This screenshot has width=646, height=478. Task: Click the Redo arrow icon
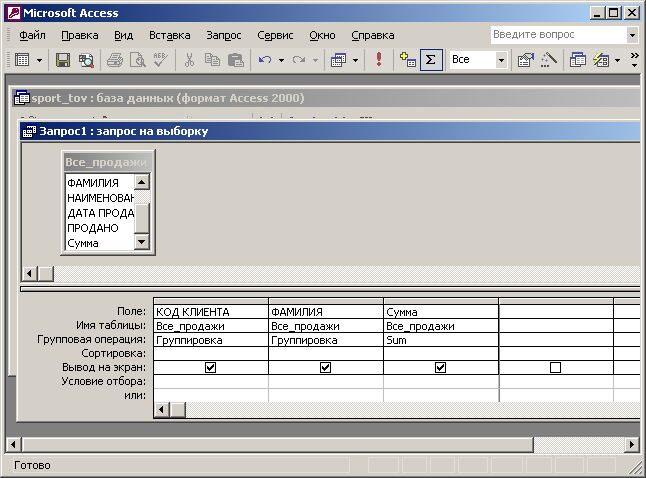[x=299, y=60]
